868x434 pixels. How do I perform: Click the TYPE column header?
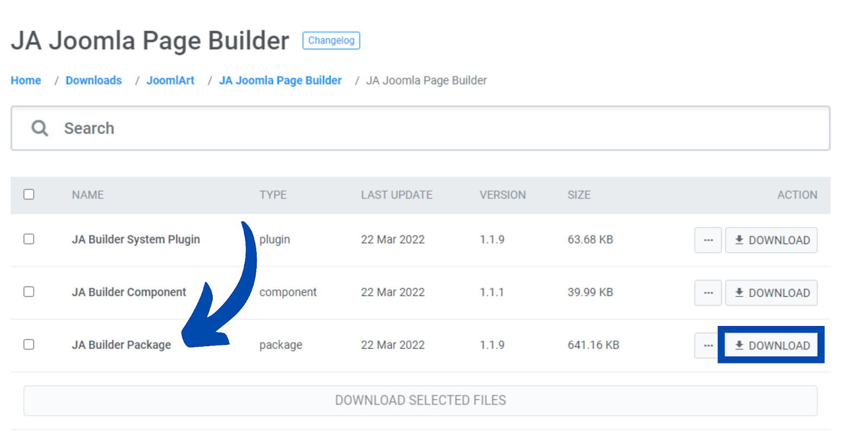273,195
